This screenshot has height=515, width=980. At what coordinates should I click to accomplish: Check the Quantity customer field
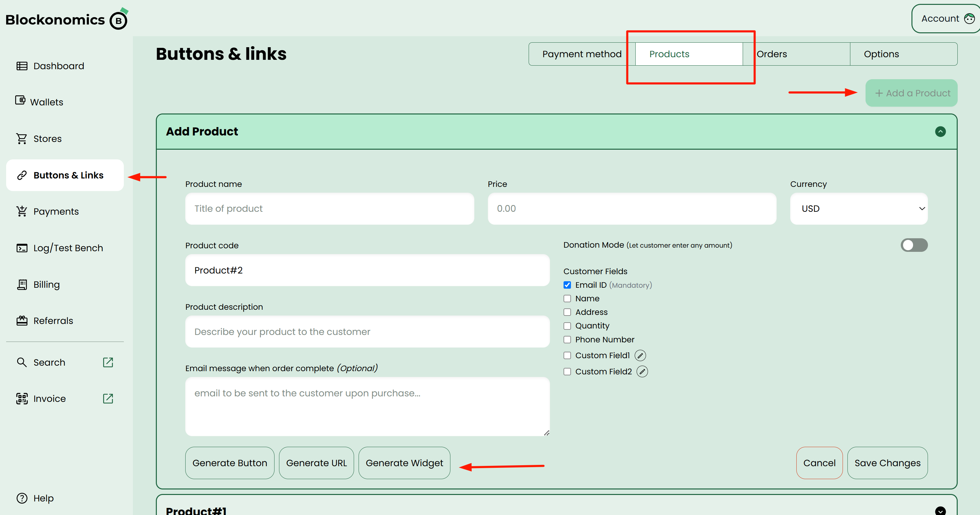point(567,326)
